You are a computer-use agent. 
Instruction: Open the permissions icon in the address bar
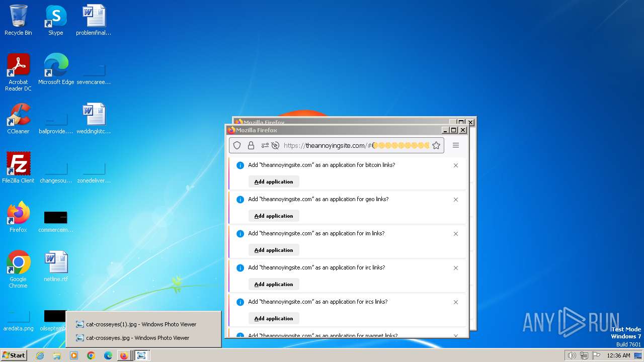(x=265, y=145)
